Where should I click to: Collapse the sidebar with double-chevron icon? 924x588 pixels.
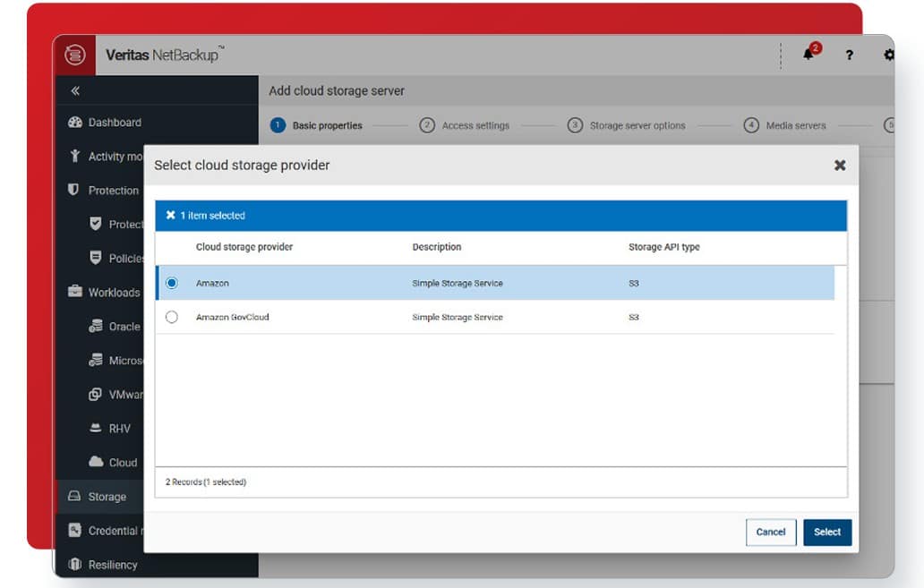point(75,90)
